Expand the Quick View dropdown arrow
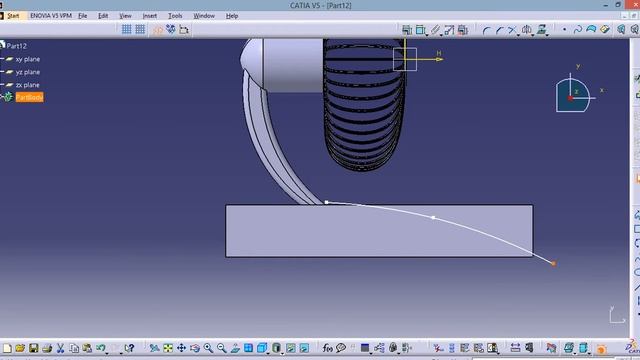 coord(268,352)
